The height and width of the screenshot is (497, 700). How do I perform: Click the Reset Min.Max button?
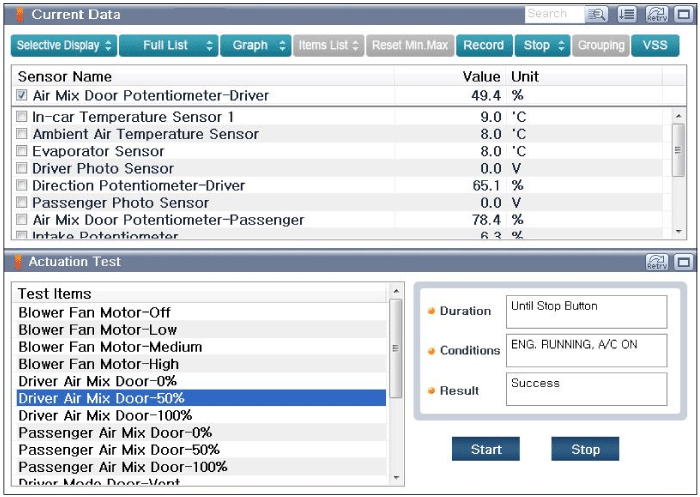[x=410, y=46]
